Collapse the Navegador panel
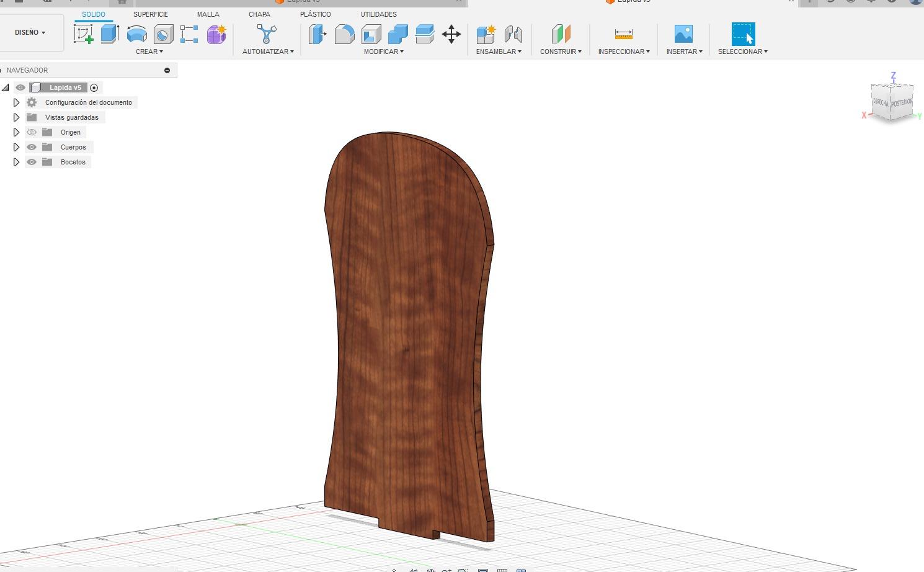The width and height of the screenshot is (924, 572). click(x=167, y=70)
